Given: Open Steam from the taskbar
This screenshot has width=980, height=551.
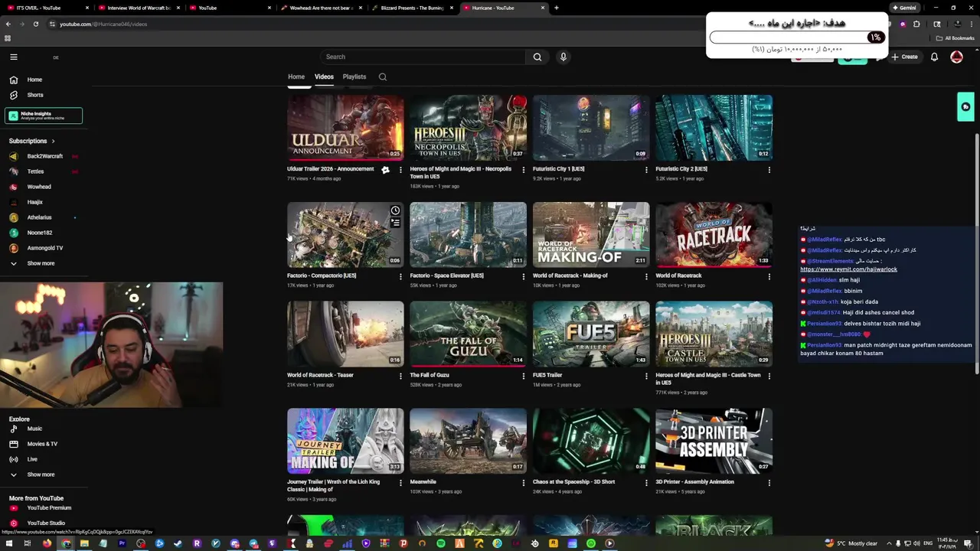Looking at the screenshot, I should (x=178, y=543).
